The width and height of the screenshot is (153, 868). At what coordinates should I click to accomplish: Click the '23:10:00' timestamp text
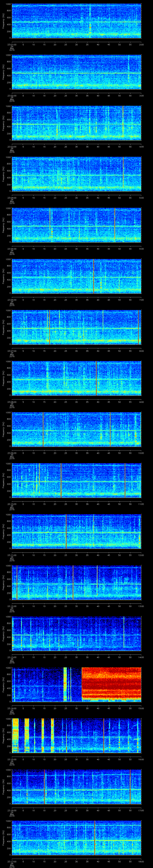[12, 504]
